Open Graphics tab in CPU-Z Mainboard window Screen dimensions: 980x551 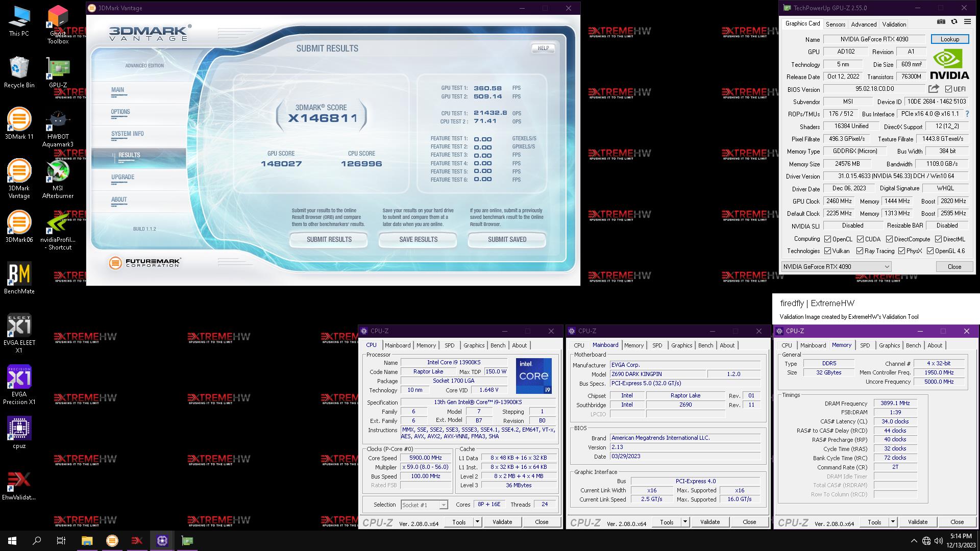point(681,345)
